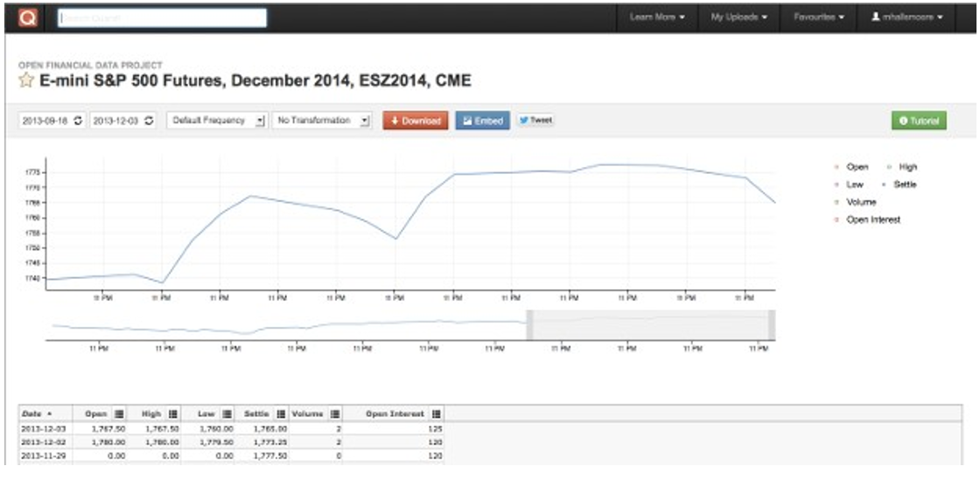Click the red Download button
The height and width of the screenshot is (487, 980).
416,121
